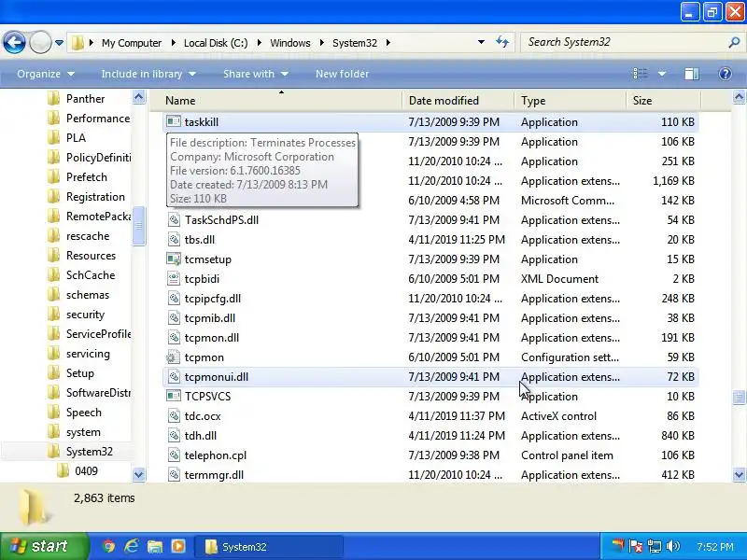Open the Prefetch folder in the tree
The image size is (747, 560).
point(86,177)
